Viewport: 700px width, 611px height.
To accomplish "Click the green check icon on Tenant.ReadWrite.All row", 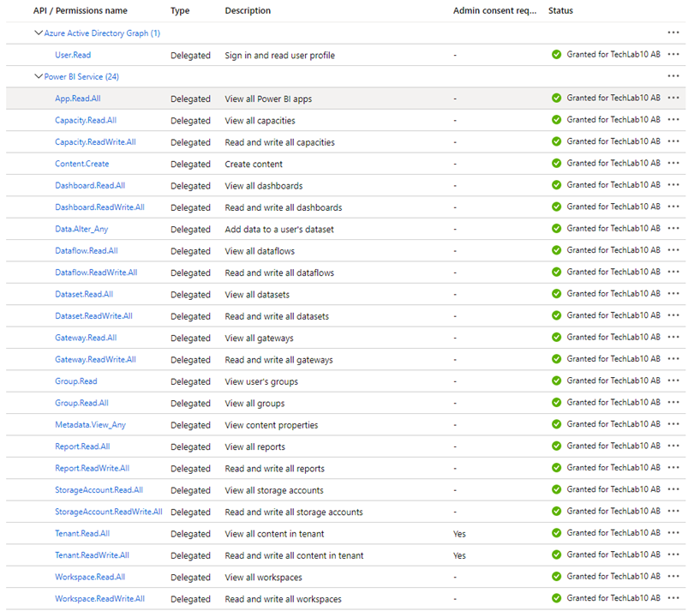I will tap(558, 554).
